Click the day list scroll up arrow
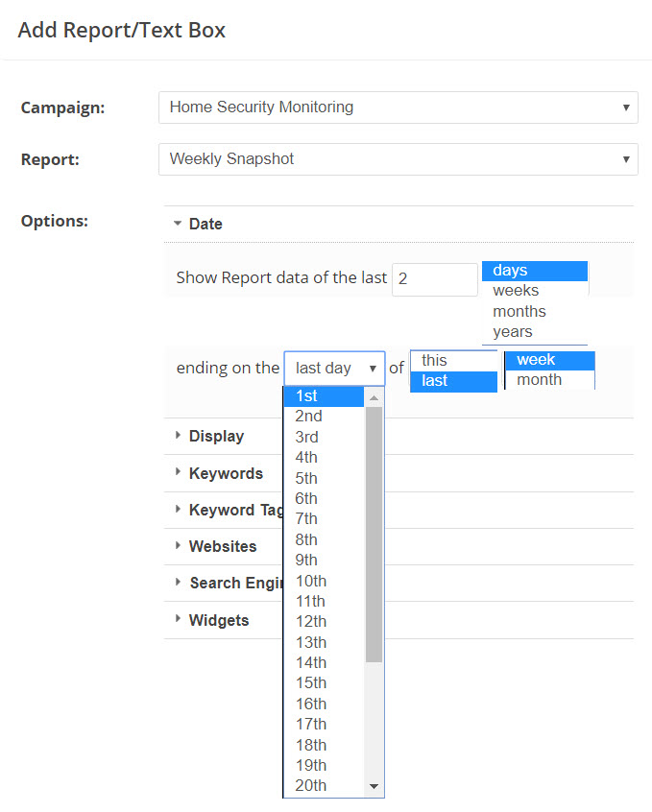This screenshot has height=812, width=652. coord(374,397)
